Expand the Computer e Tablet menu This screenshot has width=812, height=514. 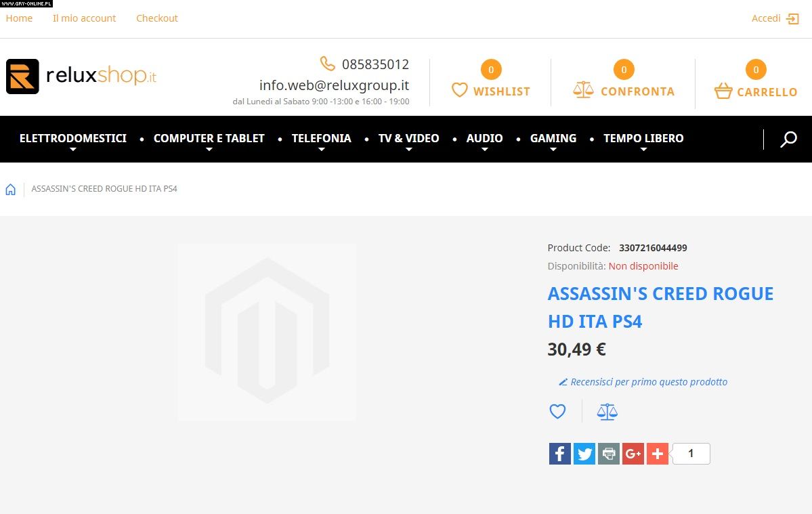pos(209,139)
